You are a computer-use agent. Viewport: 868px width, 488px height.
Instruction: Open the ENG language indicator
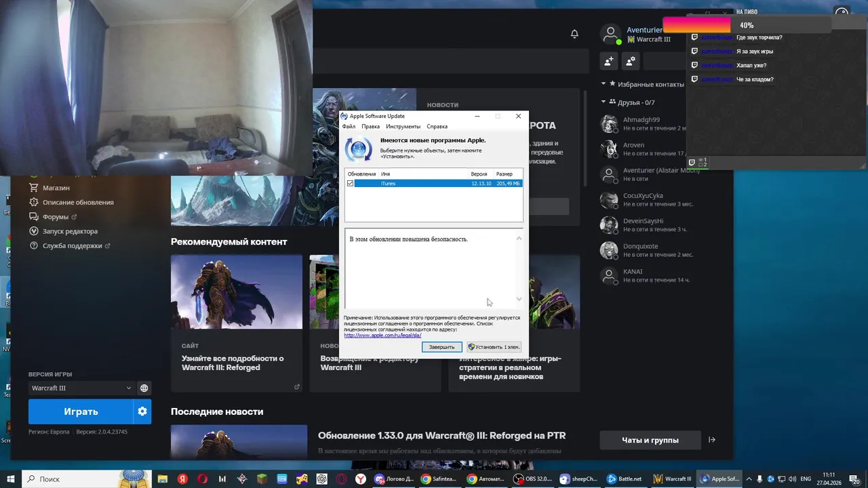click(x=806, y=479)
